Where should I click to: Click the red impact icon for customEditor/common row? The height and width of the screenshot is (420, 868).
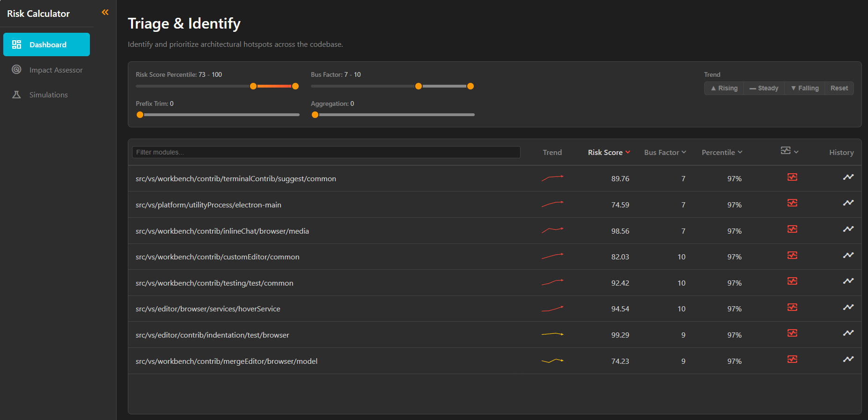pos(792,255)
